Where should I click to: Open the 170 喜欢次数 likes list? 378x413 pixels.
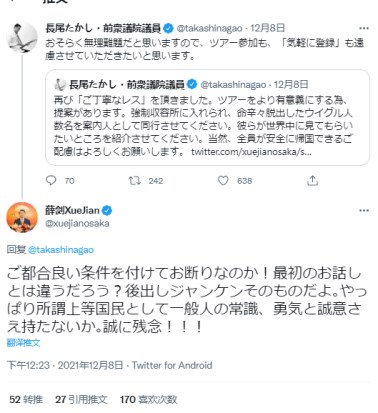pyautogui.click(x=148, y=399)
